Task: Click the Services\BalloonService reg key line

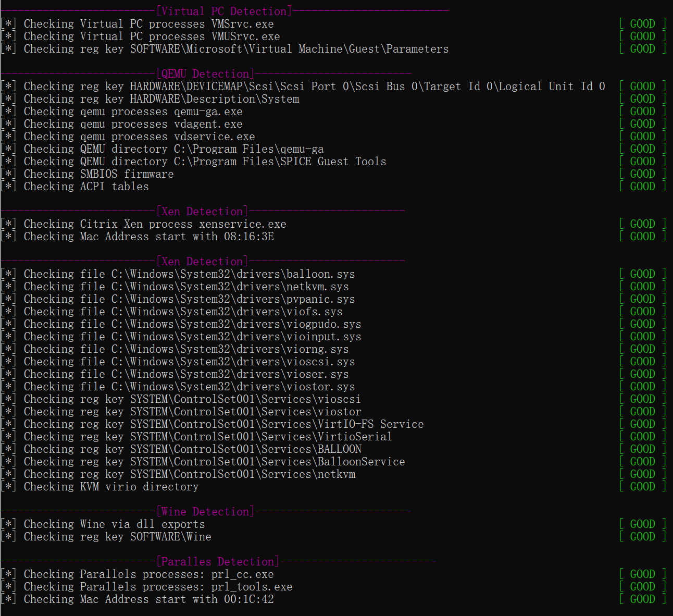Action: click(203, 462)
